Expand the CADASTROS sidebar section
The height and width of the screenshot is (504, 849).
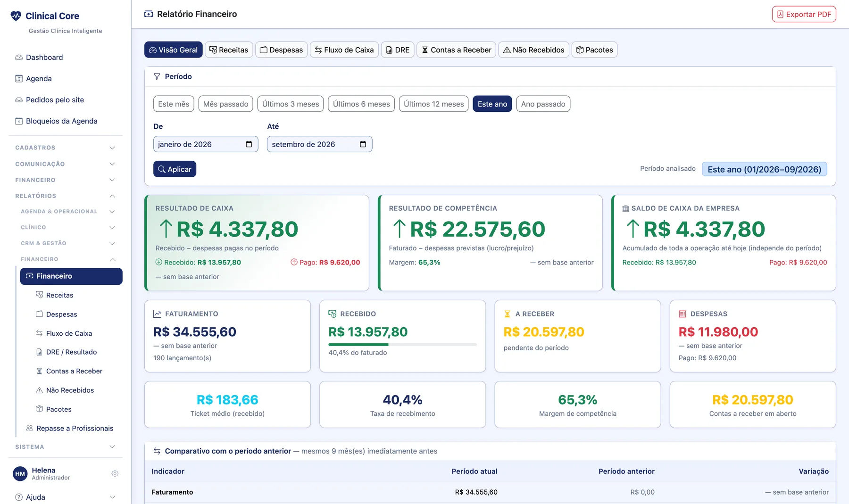(x=65, y=148)
